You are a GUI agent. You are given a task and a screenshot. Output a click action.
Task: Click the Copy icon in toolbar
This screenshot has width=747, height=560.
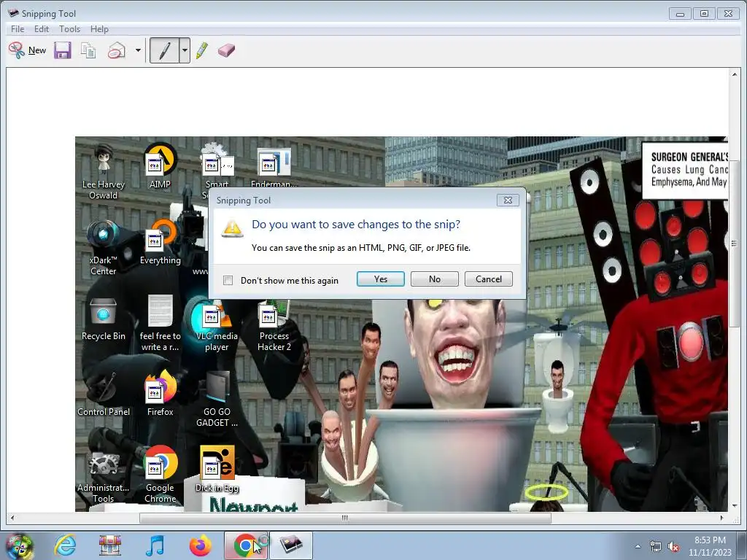coord(88,50)
